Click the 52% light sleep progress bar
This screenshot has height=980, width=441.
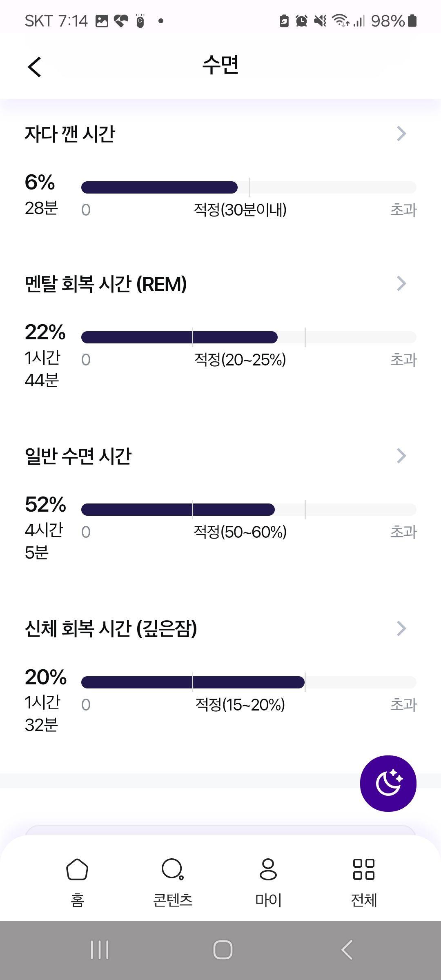click(x=249, y=510)
